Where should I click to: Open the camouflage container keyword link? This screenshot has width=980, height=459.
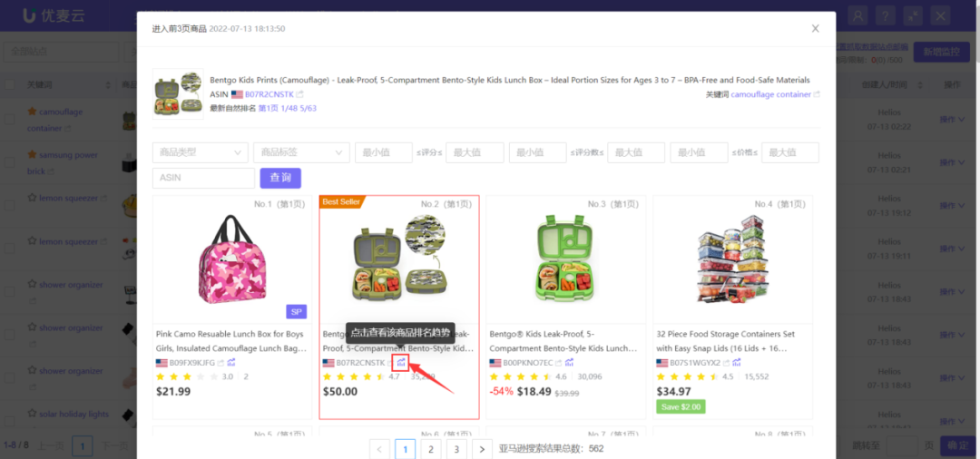[770, 94]
